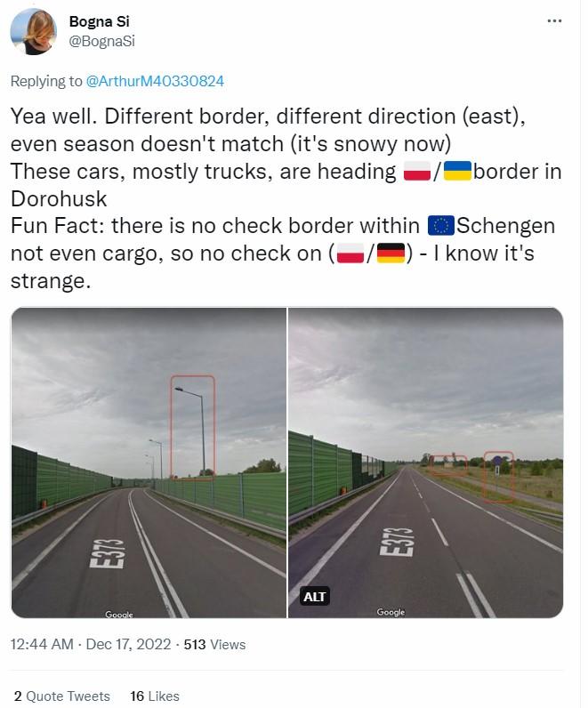Open right street view photo of E373 road
Screen dimensions: 588x708
pyautogui.click(x=425, y=463)
